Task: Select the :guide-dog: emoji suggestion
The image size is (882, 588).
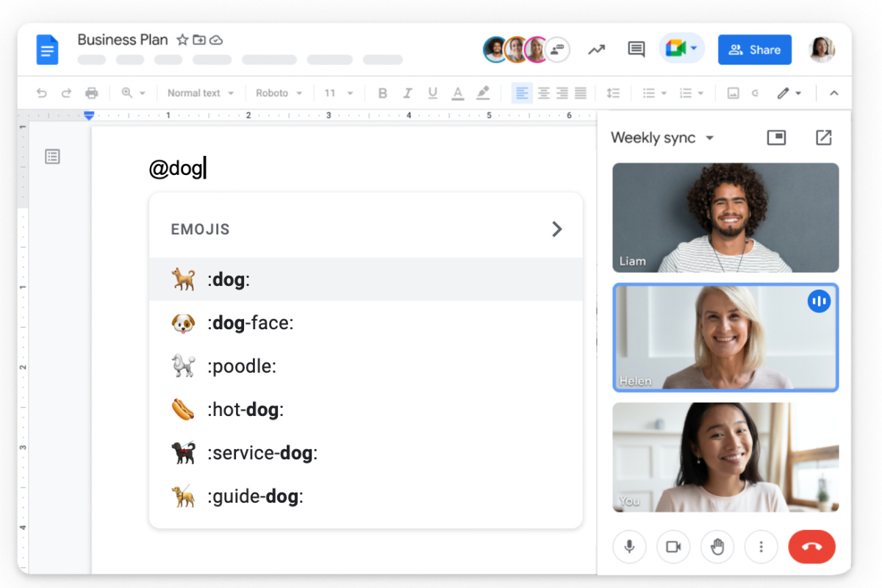Action: click(366, 496)
